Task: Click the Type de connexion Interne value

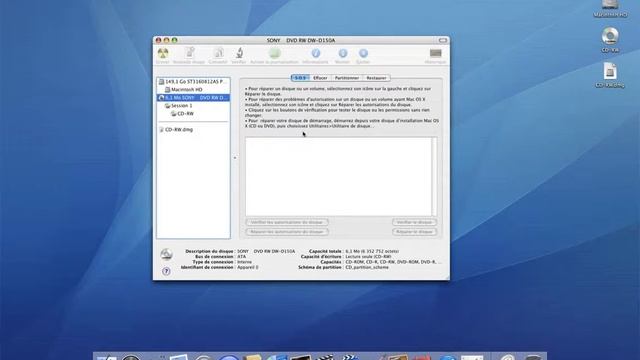Action: coord(244,262)
